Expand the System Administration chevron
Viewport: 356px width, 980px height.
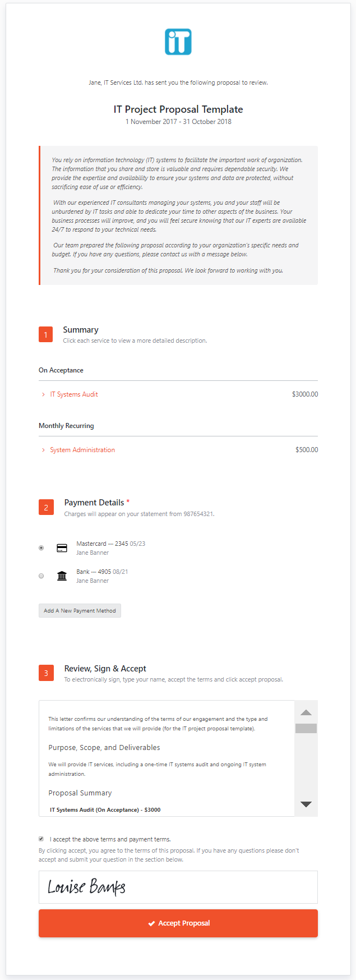click(x=43, y=450)
